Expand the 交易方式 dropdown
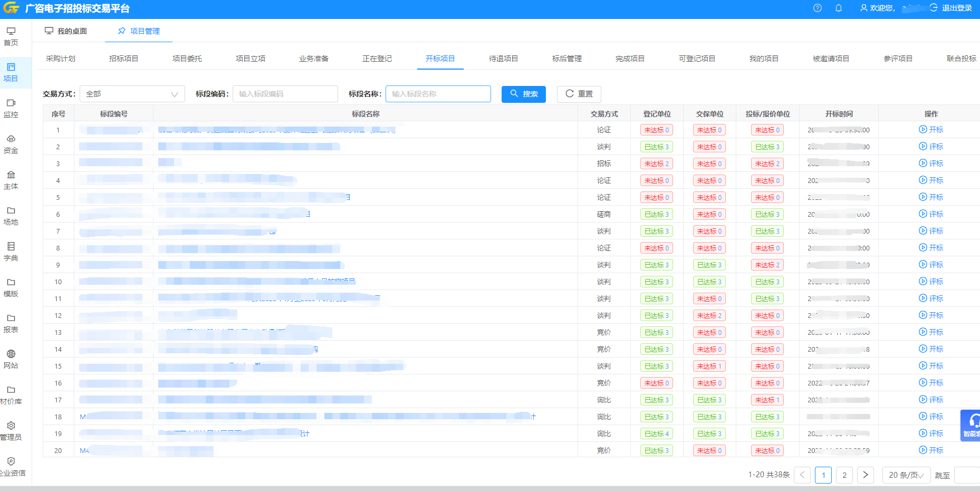 coord(132,94)
